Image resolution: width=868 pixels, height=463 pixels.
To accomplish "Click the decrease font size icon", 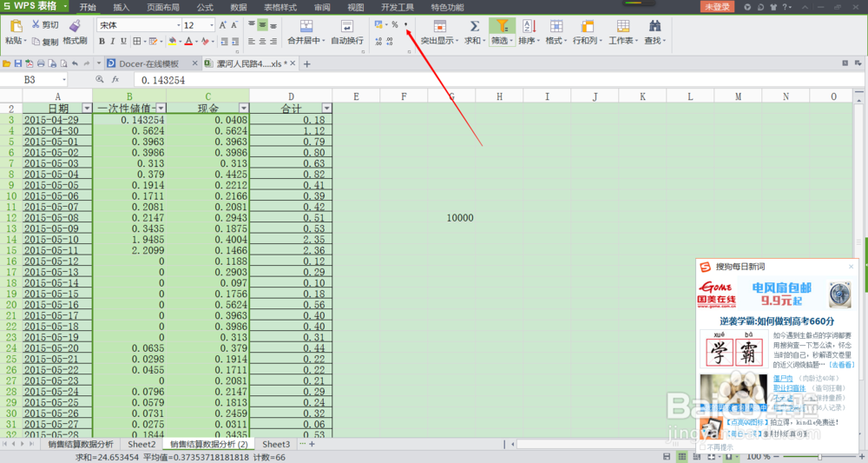I will (x=234, y=25).
